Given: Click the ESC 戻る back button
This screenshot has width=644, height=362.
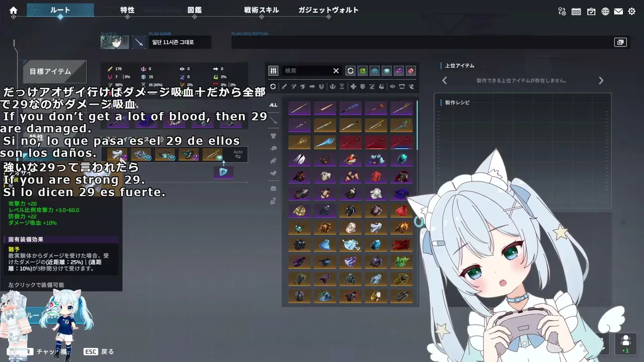Looking at the screenshot, I should click(x=99, y=351).
